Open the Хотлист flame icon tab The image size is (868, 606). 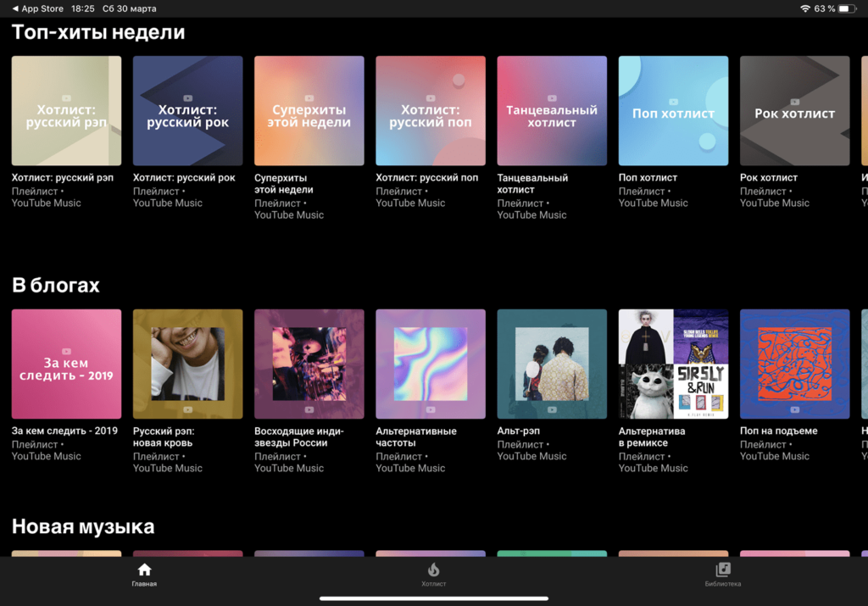433,570
